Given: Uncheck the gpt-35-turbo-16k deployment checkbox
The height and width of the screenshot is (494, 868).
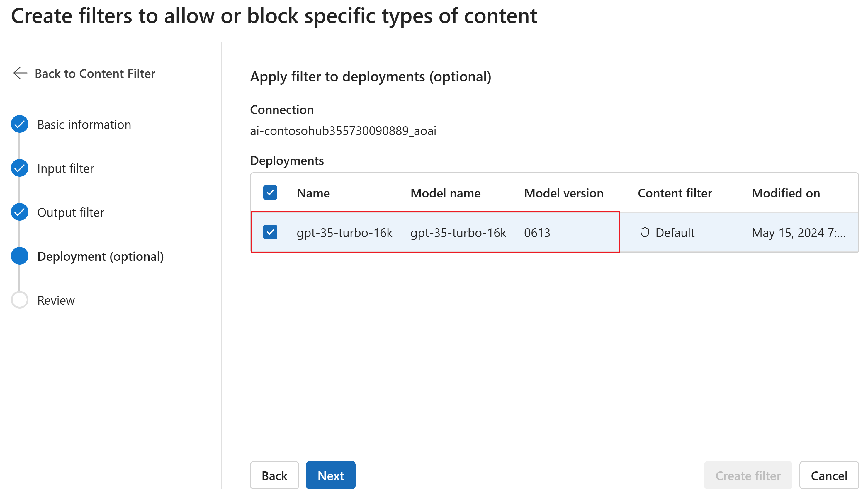Looking at the screenshot, I should pyautogui.click(x=270, y=232).
